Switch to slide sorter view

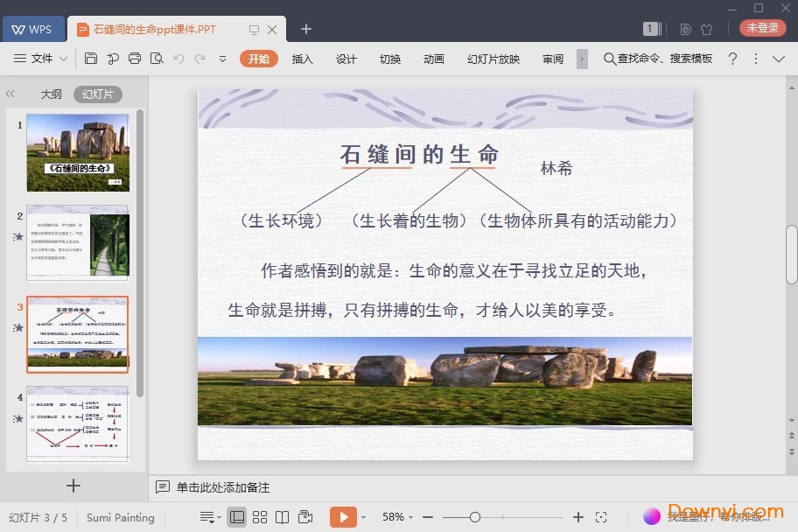[x=260, y=517]
